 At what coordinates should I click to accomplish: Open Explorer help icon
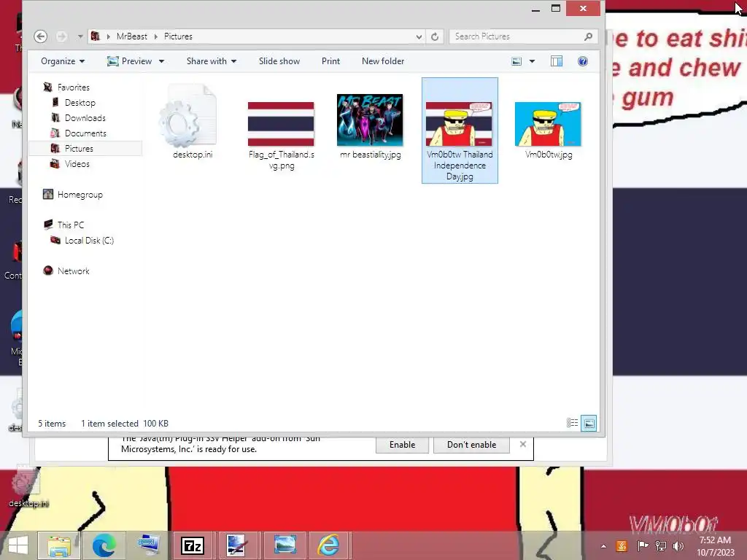tap(583, 61)
